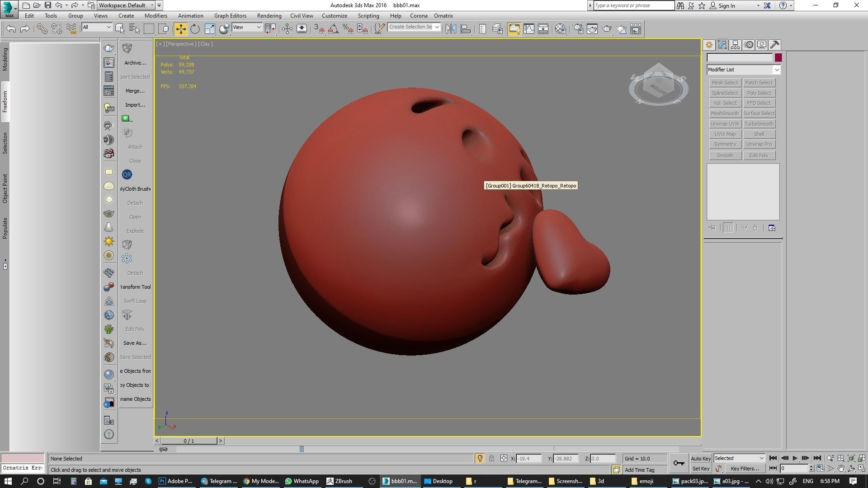Open the View reference coordinate dropdown

tap(247, 27)
